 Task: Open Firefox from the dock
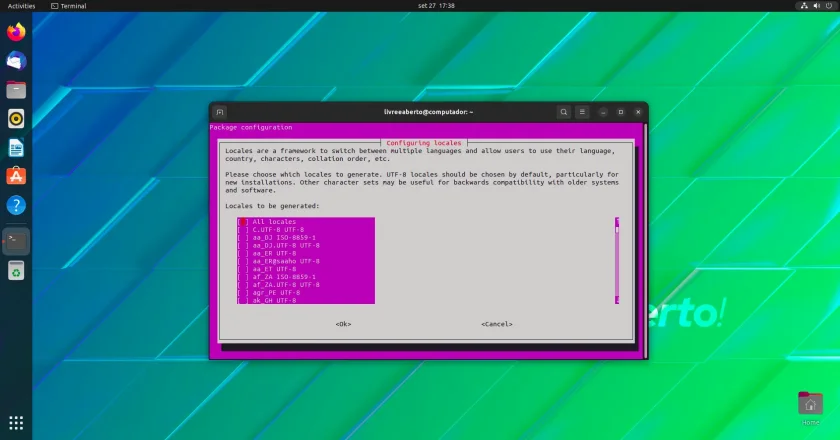point(16,32)
